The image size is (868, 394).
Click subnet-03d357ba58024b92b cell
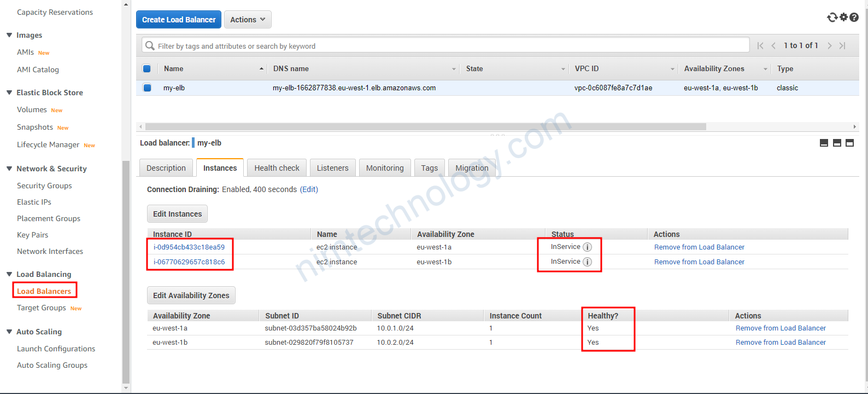click(x=310, y=328)
